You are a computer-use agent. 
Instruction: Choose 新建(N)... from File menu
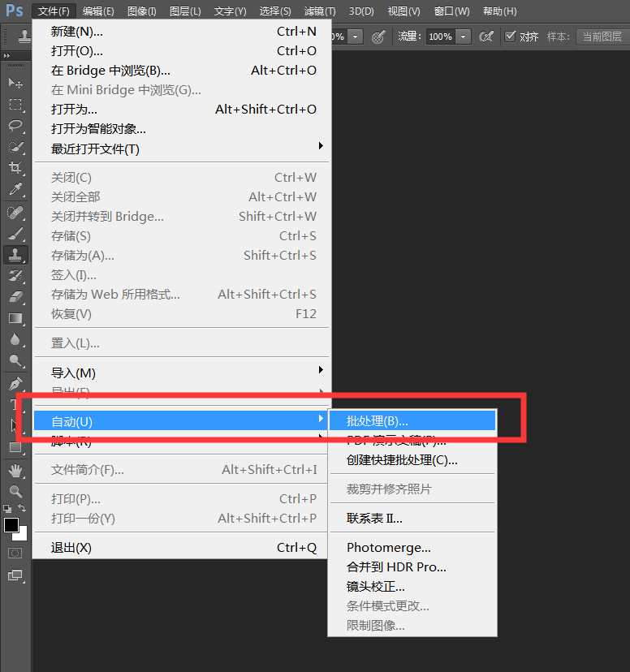[182, 32]
